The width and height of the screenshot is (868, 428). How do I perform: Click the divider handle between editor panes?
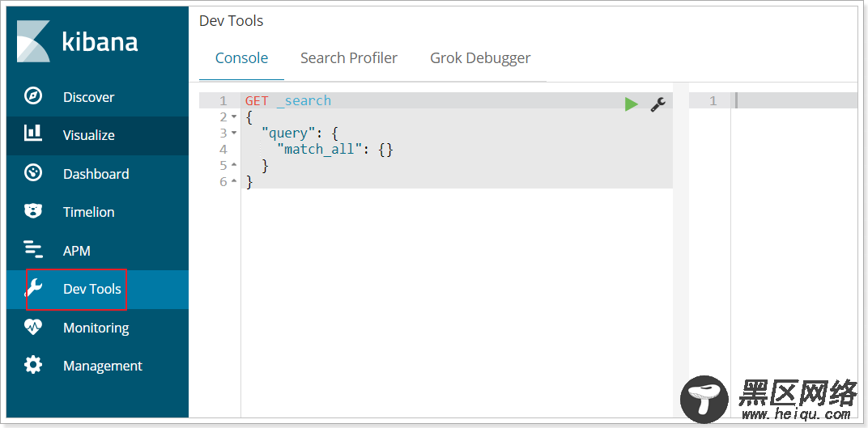click(680, 249)
